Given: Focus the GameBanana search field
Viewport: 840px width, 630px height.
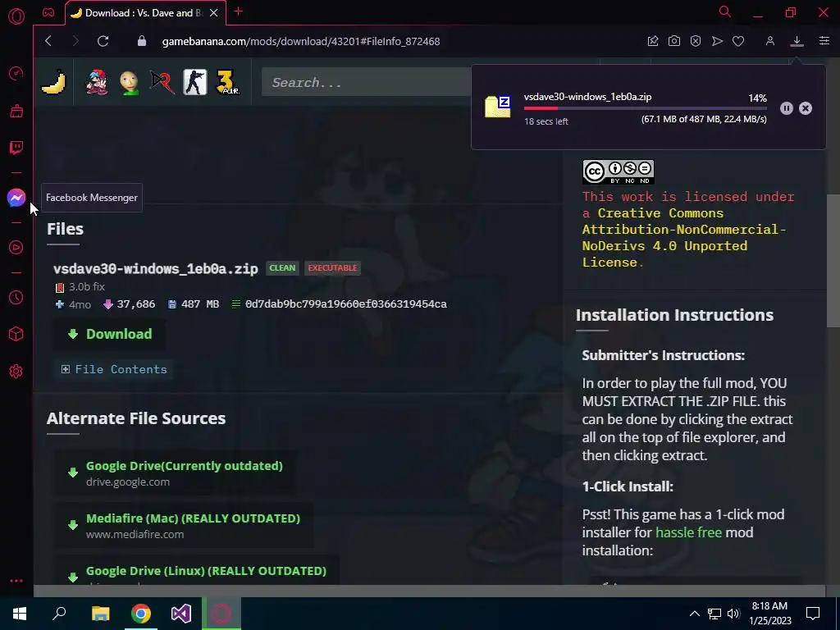Looking at the screenshot, I should tap(367, 83).
